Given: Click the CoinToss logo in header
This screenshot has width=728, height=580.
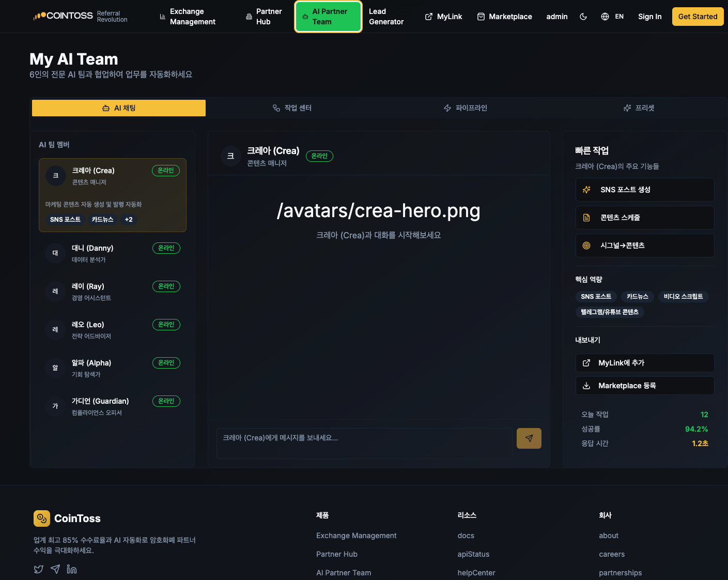Looking at the screenshot, I should (63, 16).
